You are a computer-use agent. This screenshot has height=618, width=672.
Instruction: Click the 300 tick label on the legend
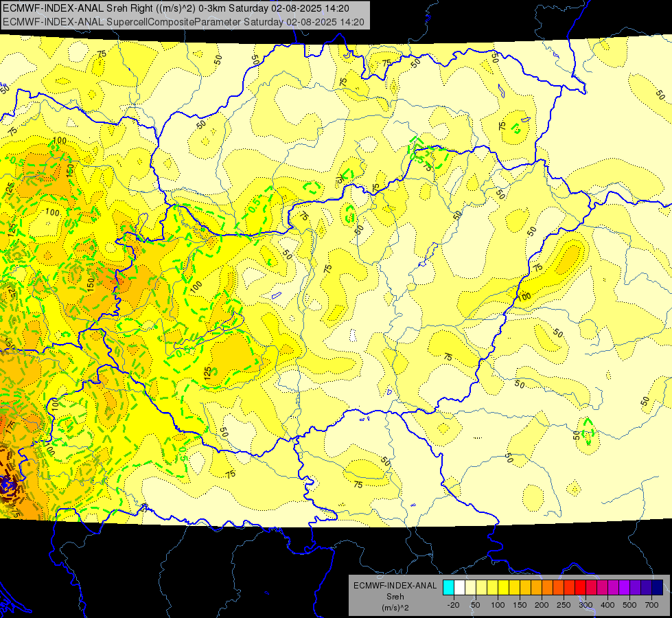point(586,605)
